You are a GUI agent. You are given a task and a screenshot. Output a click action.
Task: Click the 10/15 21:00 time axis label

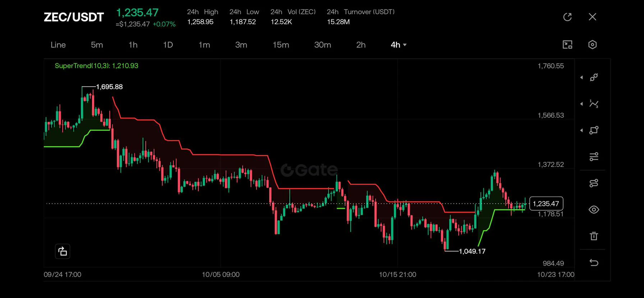pyautogui.click(x=397, y=275)
